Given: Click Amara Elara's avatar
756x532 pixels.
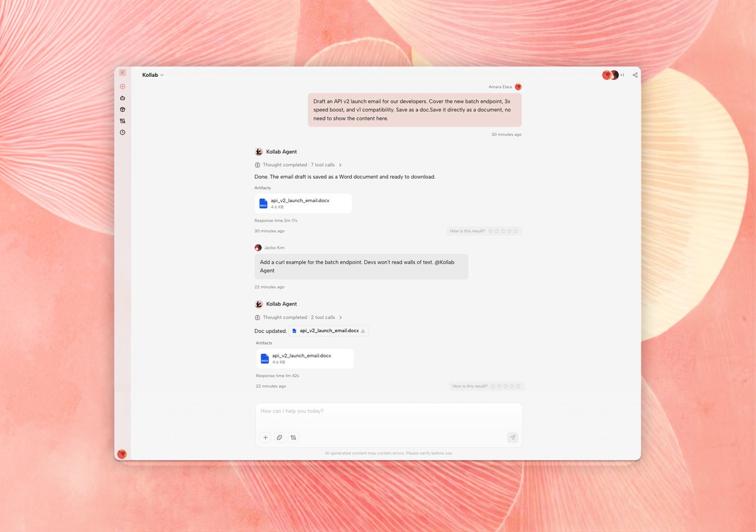Looking at the screenshot, I should [518, 87].
